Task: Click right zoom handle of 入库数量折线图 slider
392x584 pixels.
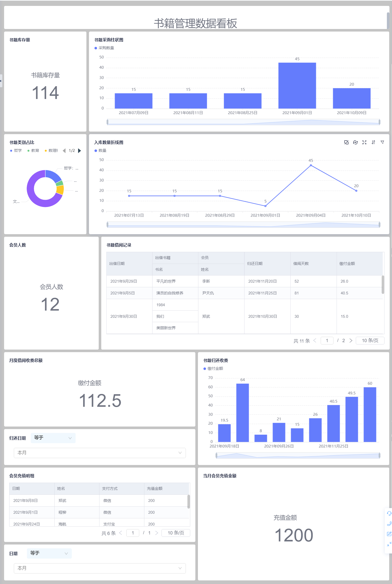Action: tap(379, 224)
